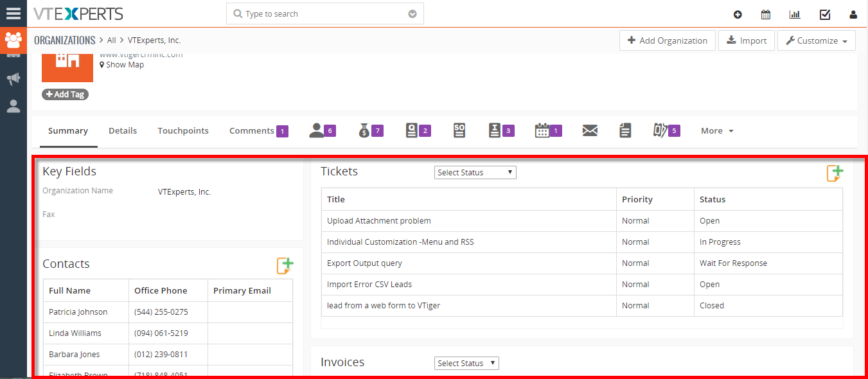This screenshot has width=868, height=379.
Task: Open contact Barbara Jones
Action: [75, 354]
